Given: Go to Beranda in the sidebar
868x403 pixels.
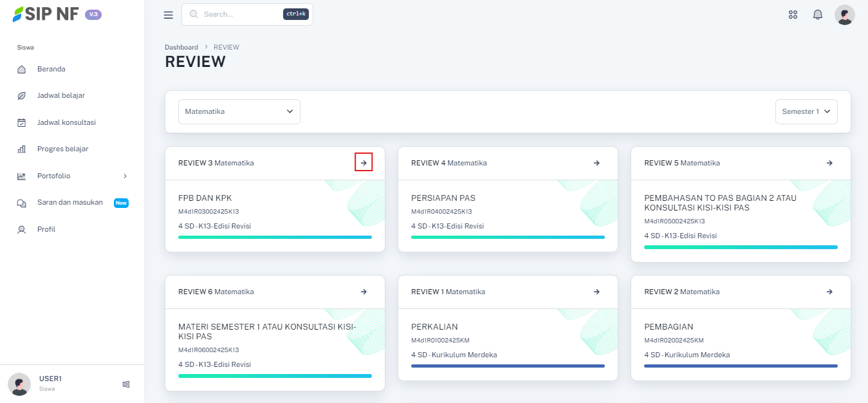Looking at the screenshot, I should (51, 69).
